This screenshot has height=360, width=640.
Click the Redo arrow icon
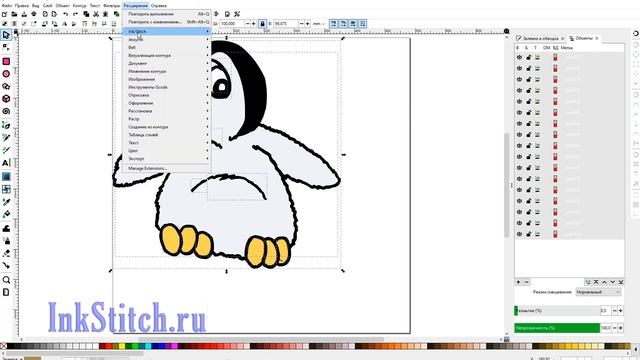75,14
